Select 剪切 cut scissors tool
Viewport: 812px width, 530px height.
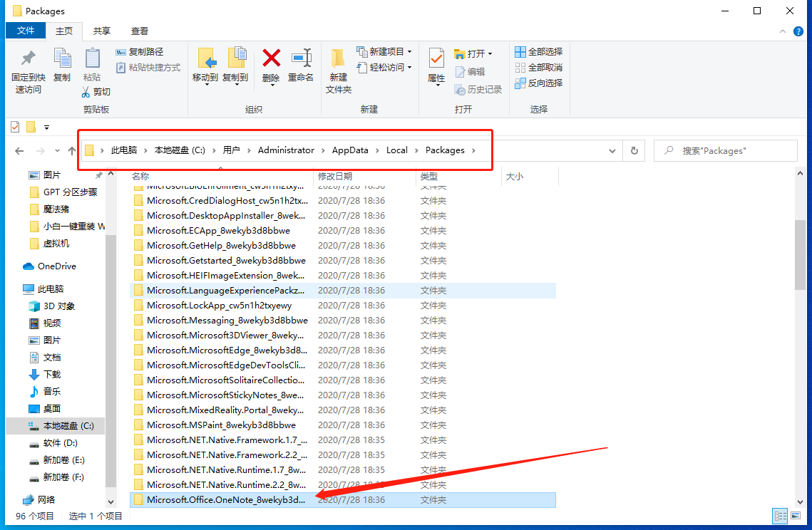96,92
